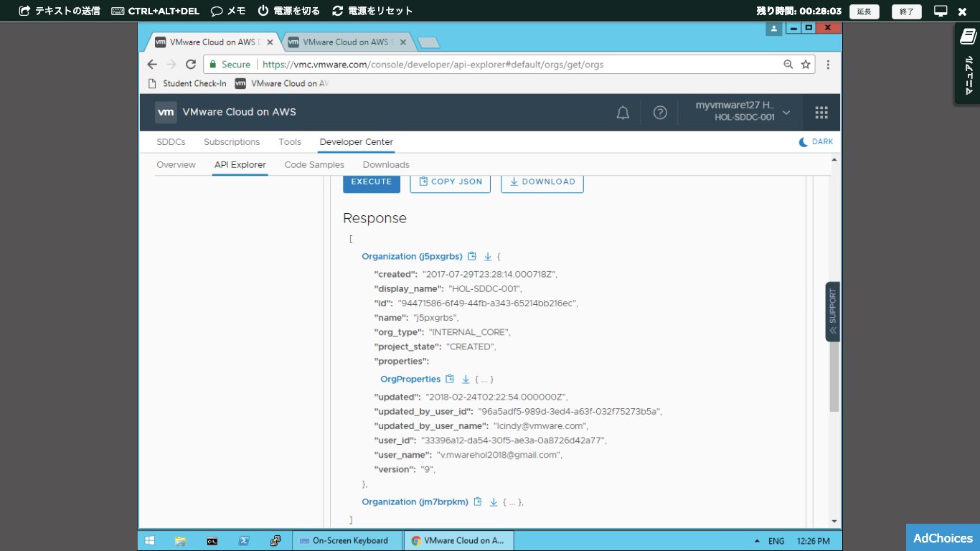Click the 延長 extend time button
The width and height of the screenshot is (980, 551).
pyautogui.click(x=864, y=11)
